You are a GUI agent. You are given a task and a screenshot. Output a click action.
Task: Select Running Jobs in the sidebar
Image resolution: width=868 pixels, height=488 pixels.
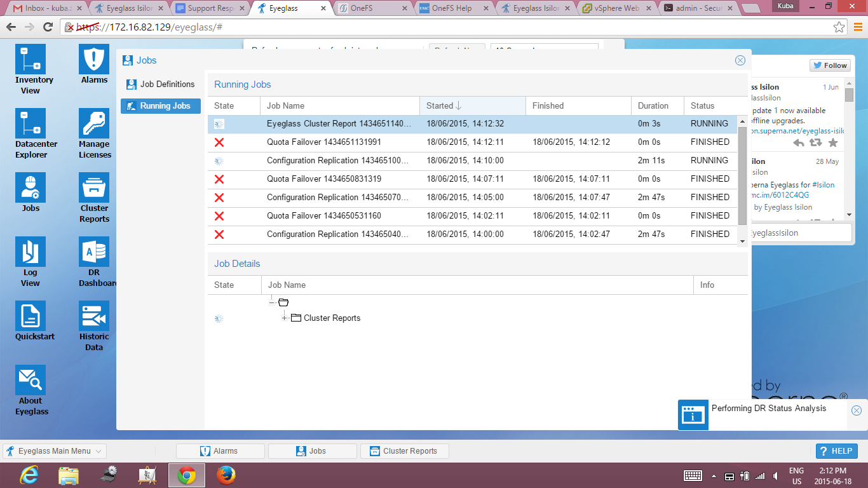[161, 106]
